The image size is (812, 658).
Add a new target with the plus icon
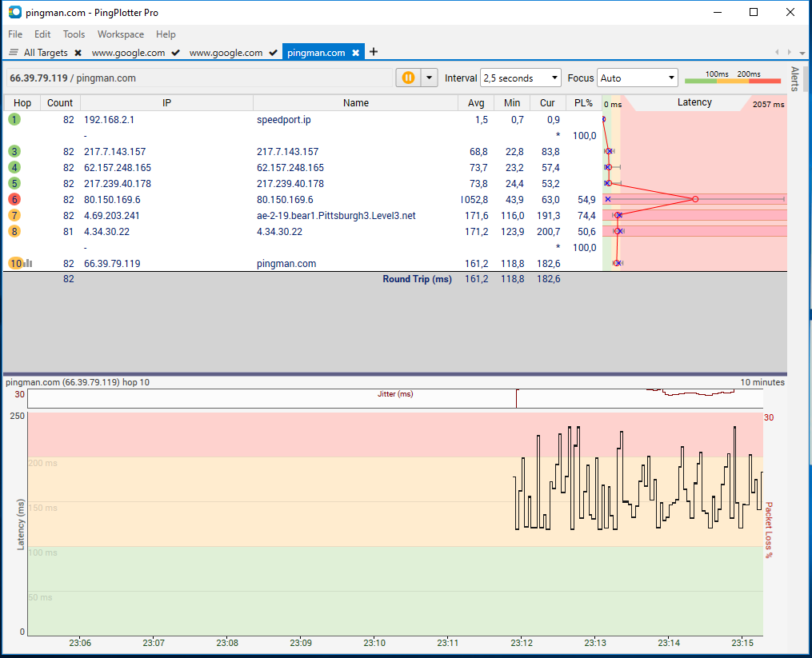coord(374,52)
